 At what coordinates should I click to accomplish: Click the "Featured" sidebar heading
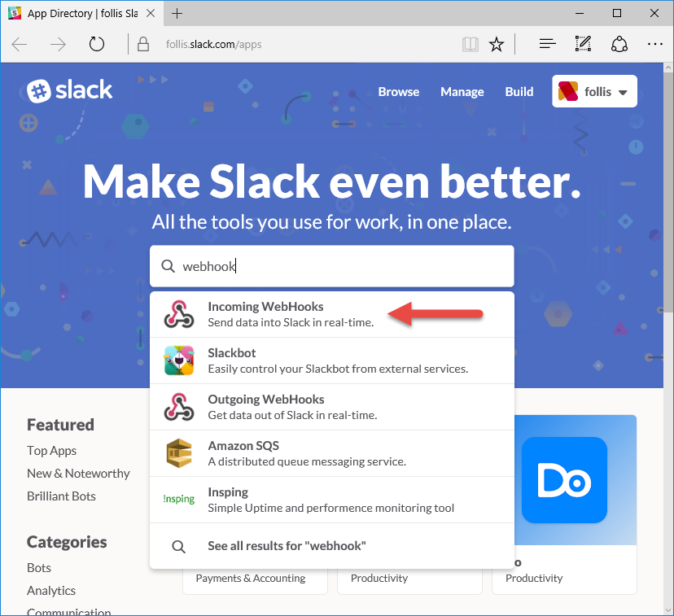pos(60,425)
